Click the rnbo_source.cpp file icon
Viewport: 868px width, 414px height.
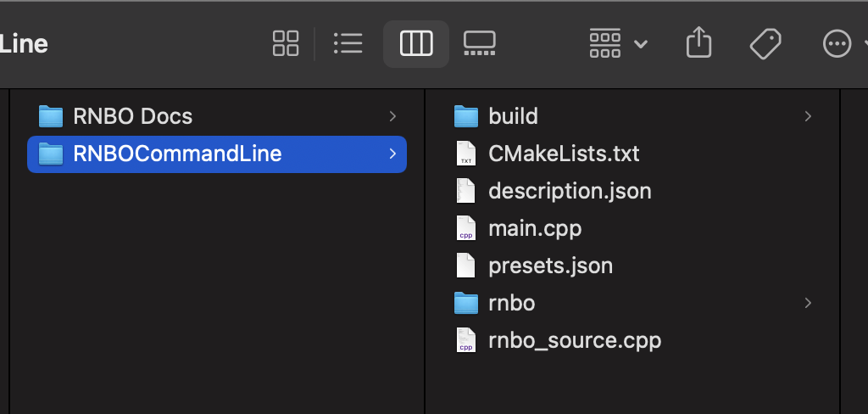coord(466,340)
